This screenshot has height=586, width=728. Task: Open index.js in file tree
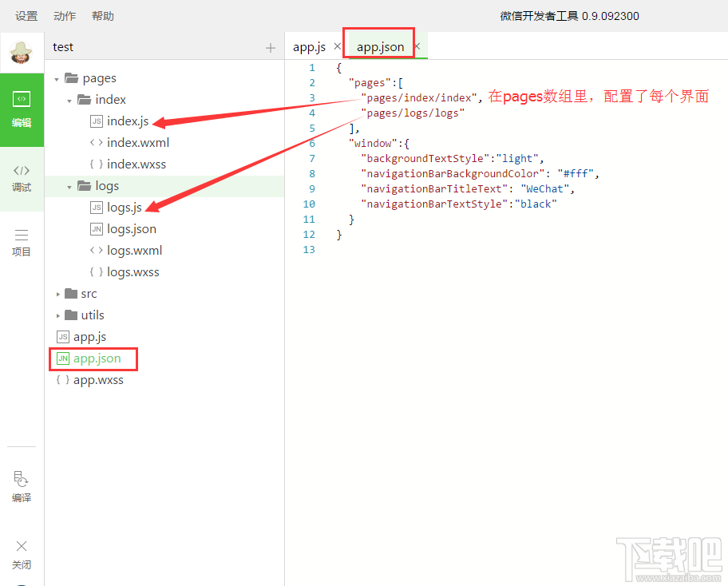128,121
